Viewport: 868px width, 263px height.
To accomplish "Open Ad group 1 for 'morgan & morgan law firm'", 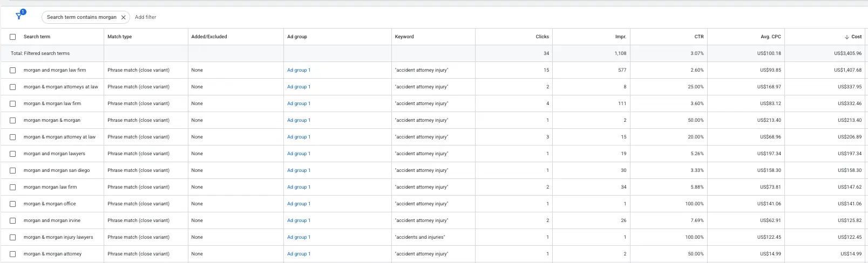I will (299, 103).
